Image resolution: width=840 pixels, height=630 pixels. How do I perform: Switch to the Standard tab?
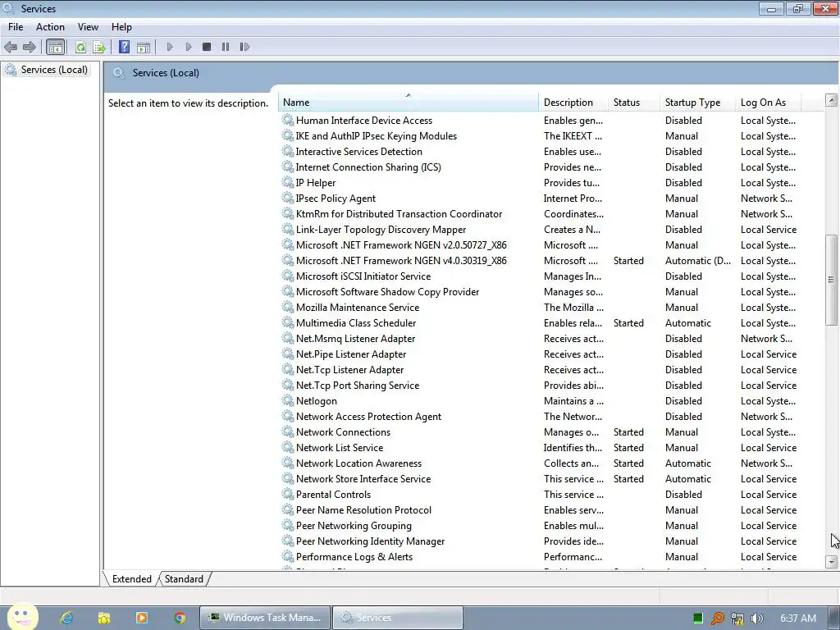[x=184, y=579]
